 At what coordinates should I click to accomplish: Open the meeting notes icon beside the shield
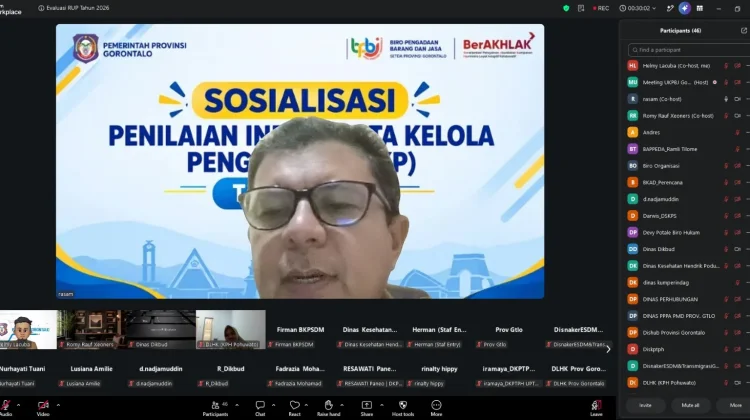581,8
